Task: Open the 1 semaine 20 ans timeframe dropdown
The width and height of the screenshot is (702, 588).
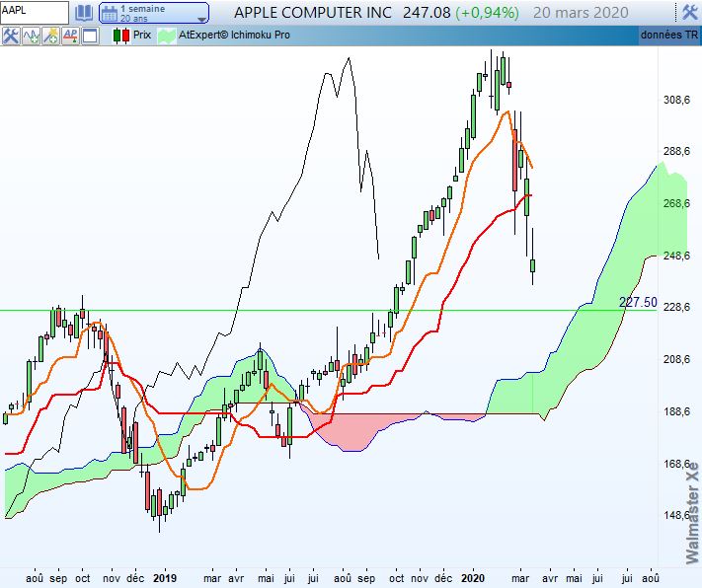Action: click(154, 13)
